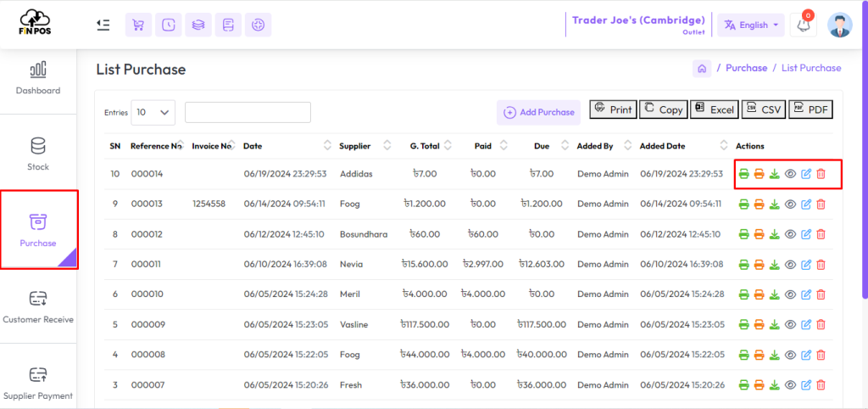Copy the table data
Viewport: 868px width, 409px height.
pyautogui.click(x=664, y=109)
